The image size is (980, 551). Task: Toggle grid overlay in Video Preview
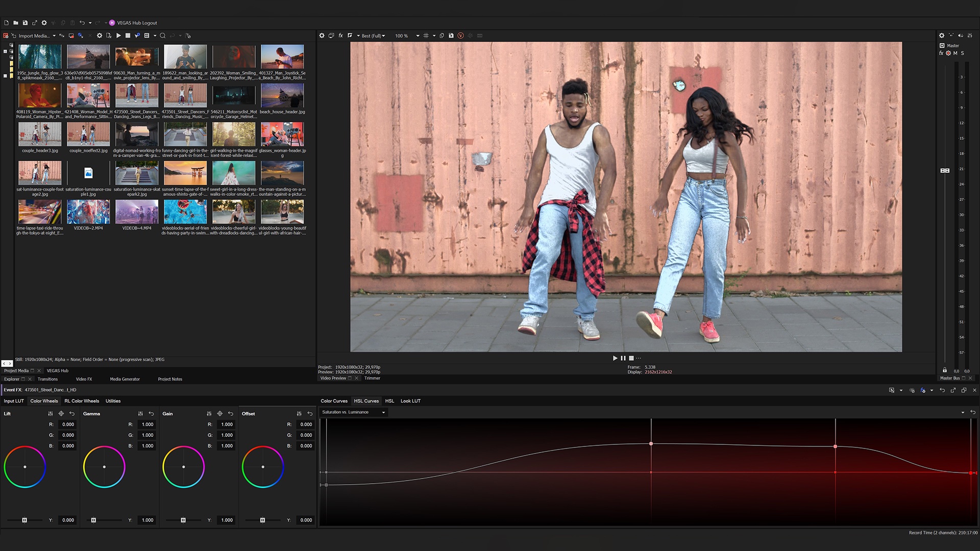[426, 36]
